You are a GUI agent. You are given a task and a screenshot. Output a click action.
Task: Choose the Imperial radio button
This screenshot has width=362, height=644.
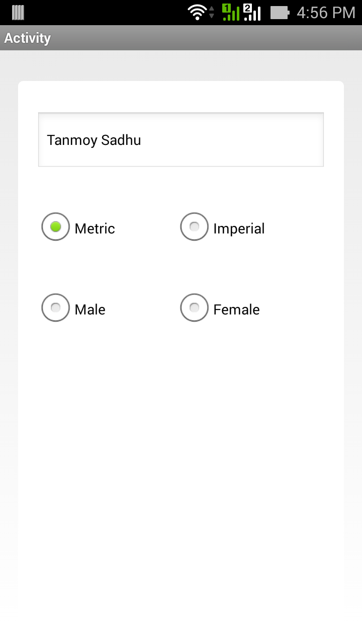tap(194, 227)
